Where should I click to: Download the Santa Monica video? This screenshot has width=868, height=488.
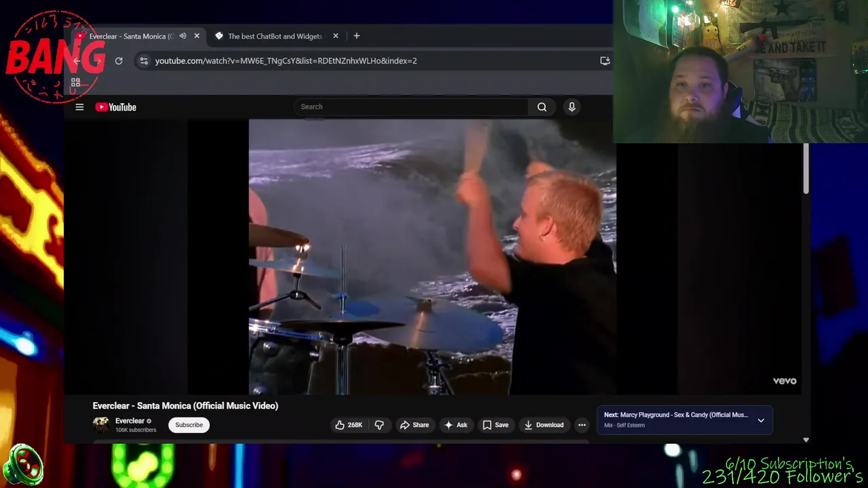[x=544, y=425]
